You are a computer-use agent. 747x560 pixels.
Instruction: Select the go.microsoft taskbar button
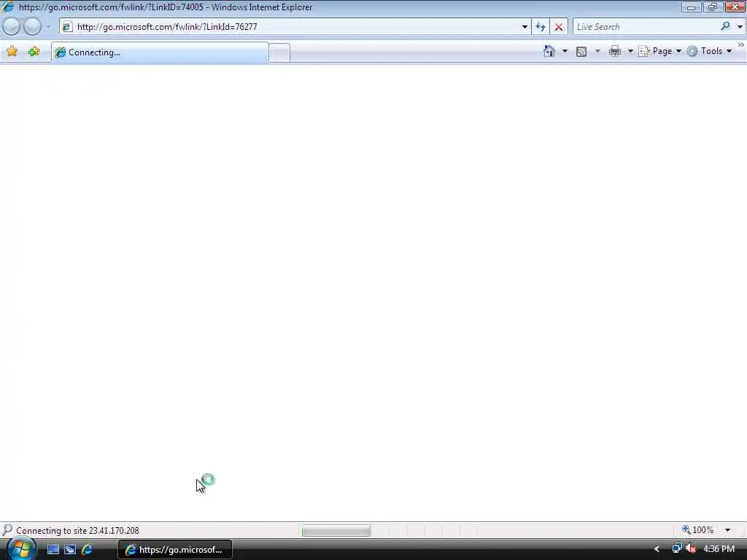pos(175,550)
